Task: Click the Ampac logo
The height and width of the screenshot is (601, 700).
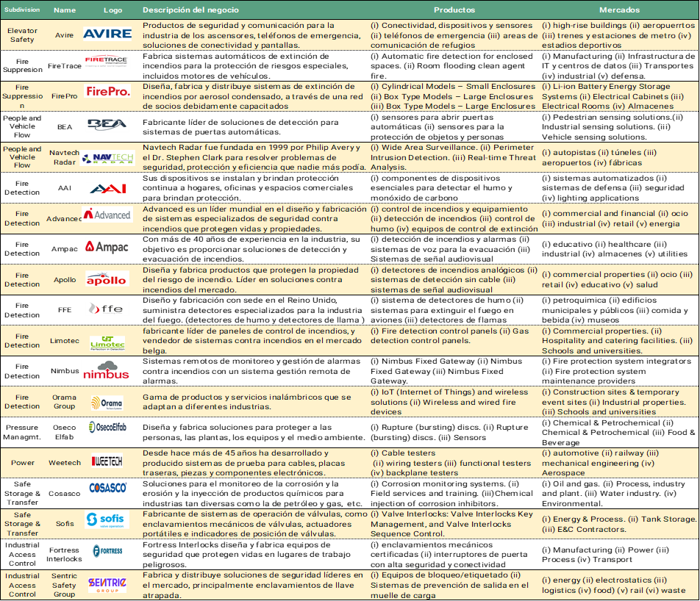Action: [x=107, y=247]
